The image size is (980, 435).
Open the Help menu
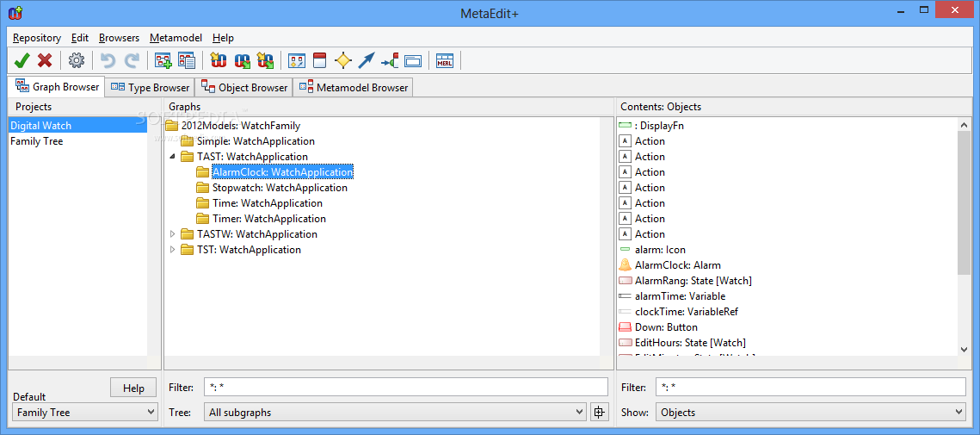click(x=223, y=38)
